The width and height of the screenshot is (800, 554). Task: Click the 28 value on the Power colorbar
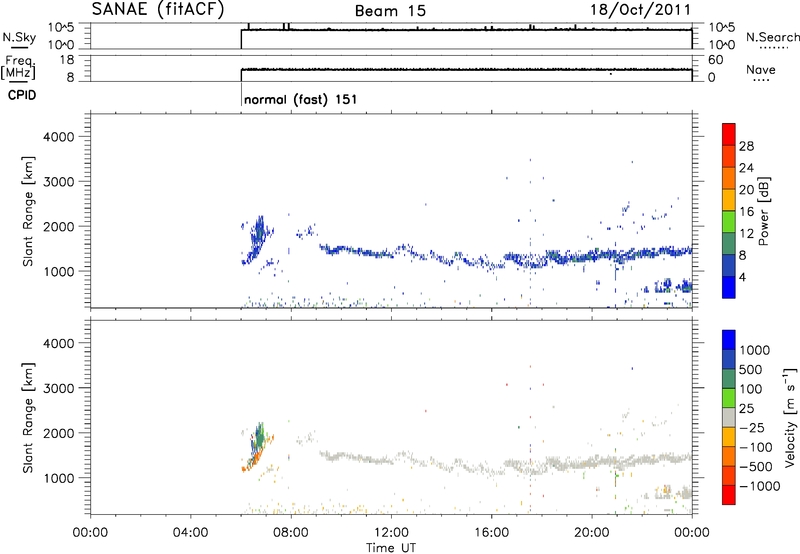point(746,146)
